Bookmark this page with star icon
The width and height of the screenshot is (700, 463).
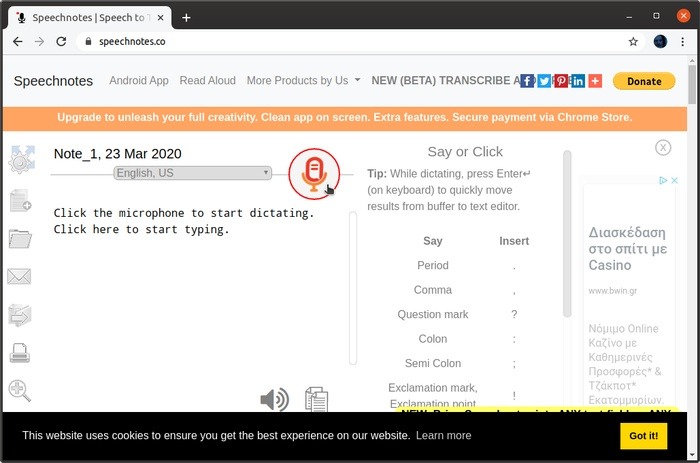633,42
